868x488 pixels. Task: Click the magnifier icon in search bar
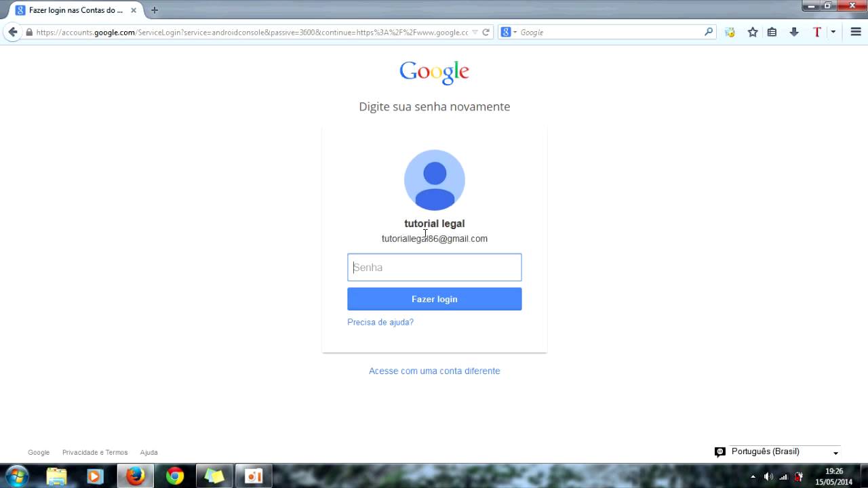[x=709, y=32]
